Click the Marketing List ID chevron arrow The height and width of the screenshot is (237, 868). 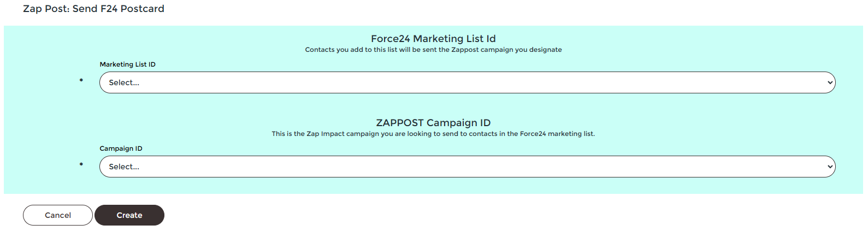tap(830, 83)
